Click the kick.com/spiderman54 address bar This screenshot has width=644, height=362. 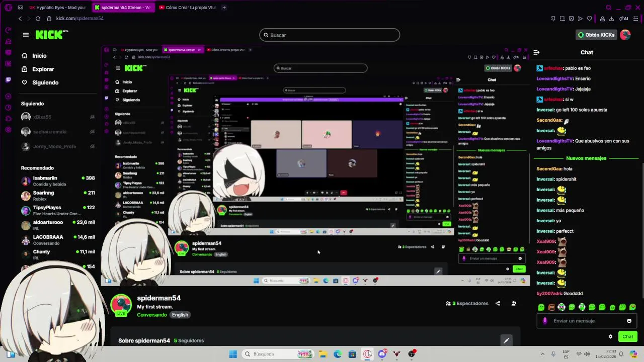click(x=80, y=19)
